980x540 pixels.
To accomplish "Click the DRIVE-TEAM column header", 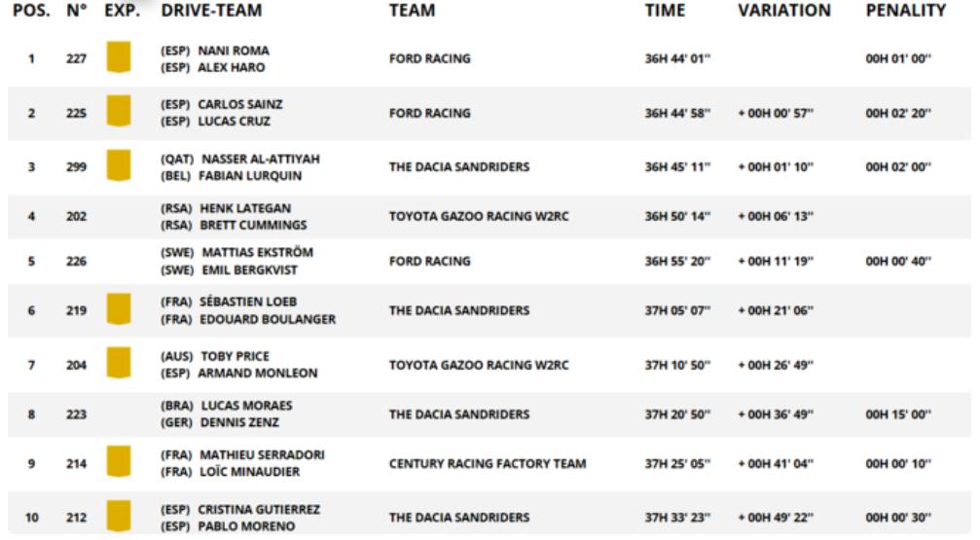I will 211,11.
